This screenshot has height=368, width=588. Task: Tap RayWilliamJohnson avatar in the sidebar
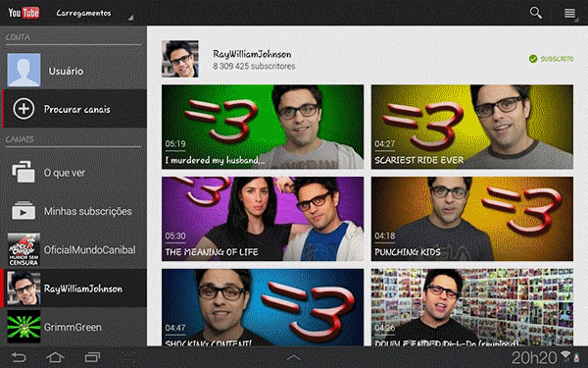point(24,289)
